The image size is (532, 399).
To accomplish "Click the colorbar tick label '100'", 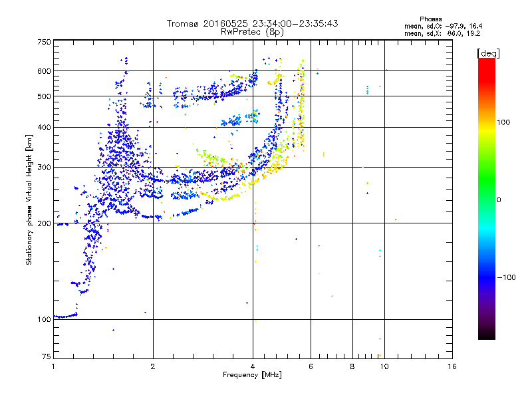I will pyautogui.click(x=503, y=122).
